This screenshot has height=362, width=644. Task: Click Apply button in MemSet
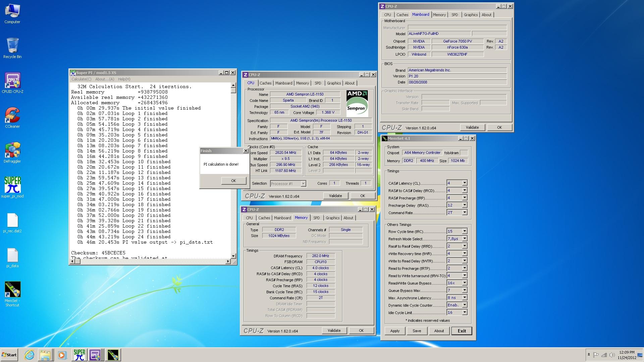[x=395, y=331]
